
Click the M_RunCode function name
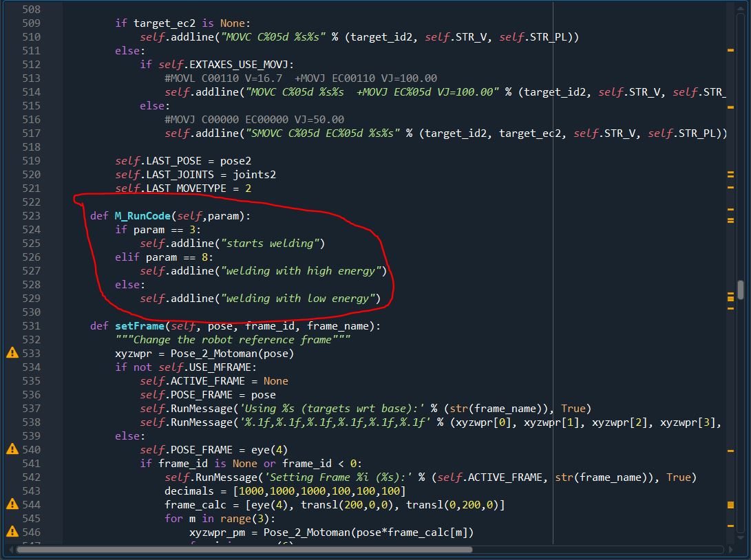142,215
